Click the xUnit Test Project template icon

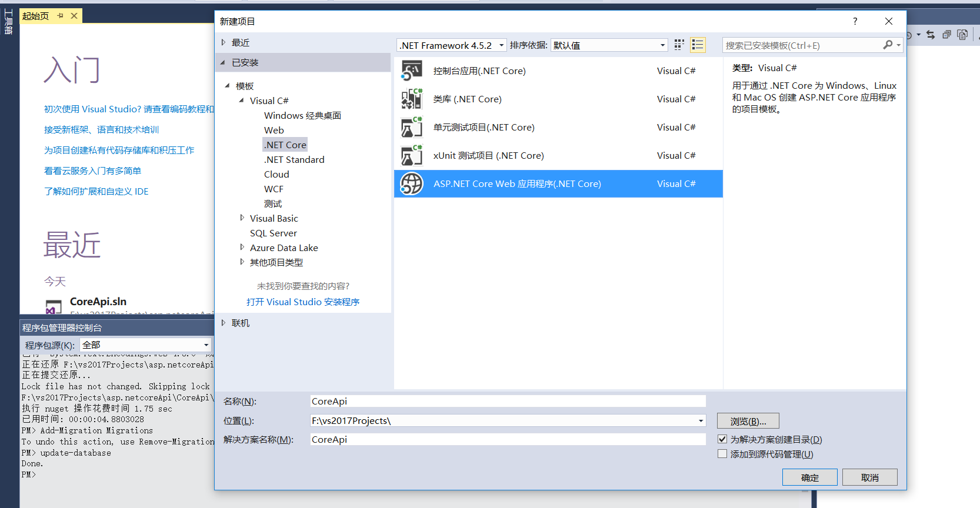point(412,155)
